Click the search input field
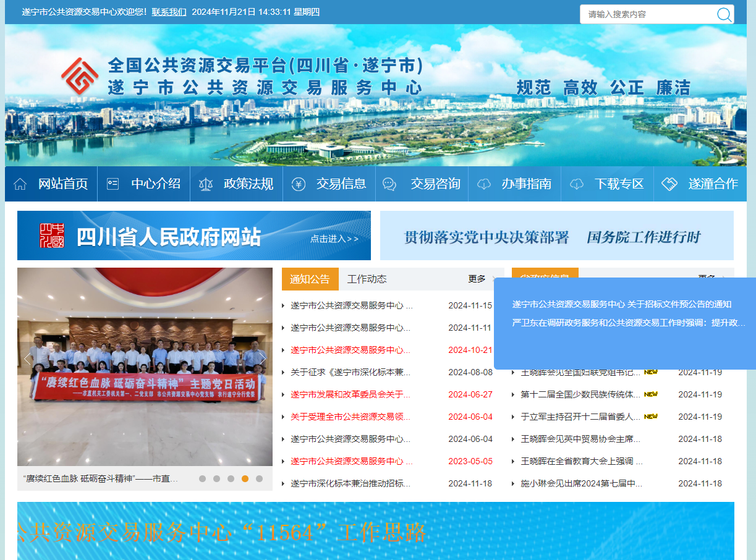 point(646,14)
